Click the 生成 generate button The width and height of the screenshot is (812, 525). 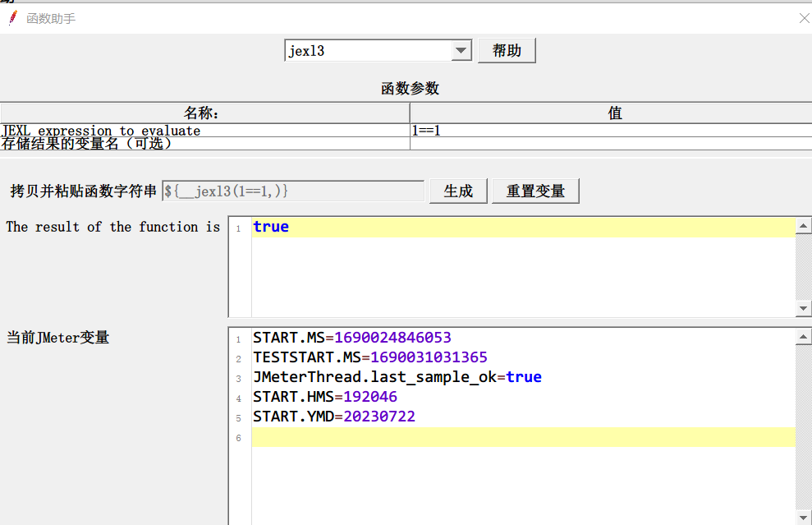[458, 191]
